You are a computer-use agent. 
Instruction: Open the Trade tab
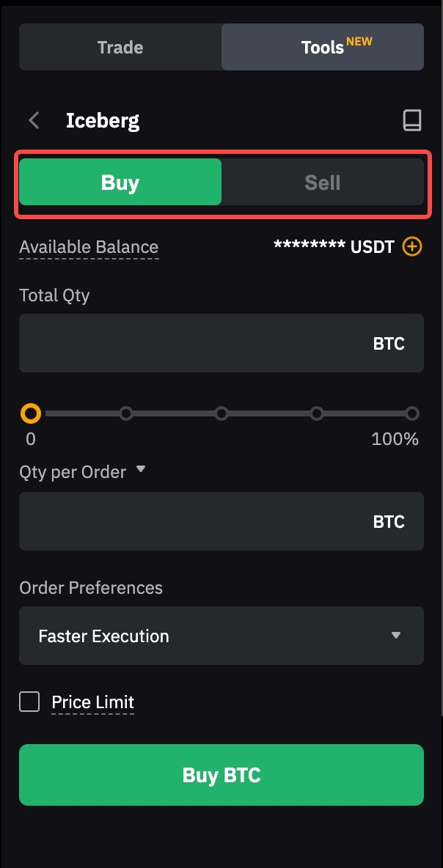(120, 47)
